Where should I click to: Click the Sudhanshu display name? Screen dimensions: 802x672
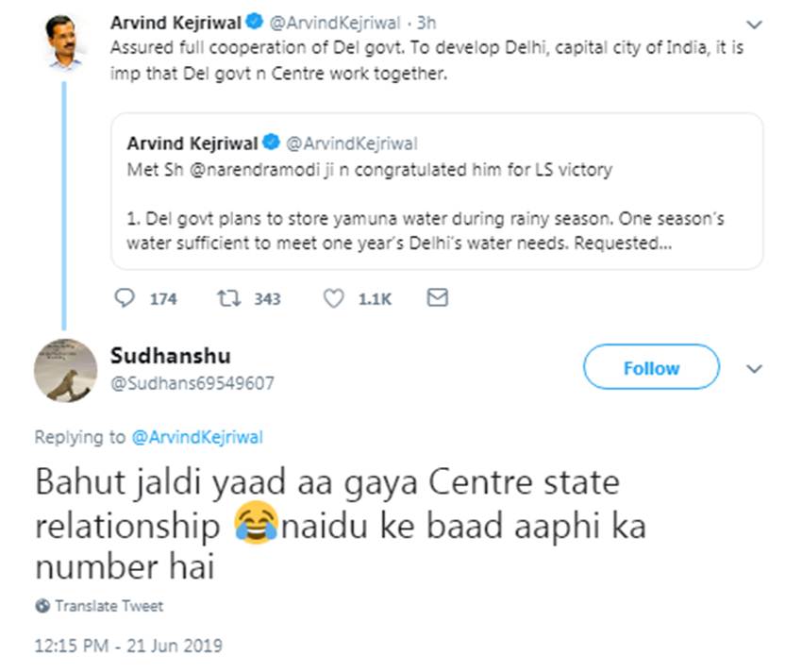[170, 356]
